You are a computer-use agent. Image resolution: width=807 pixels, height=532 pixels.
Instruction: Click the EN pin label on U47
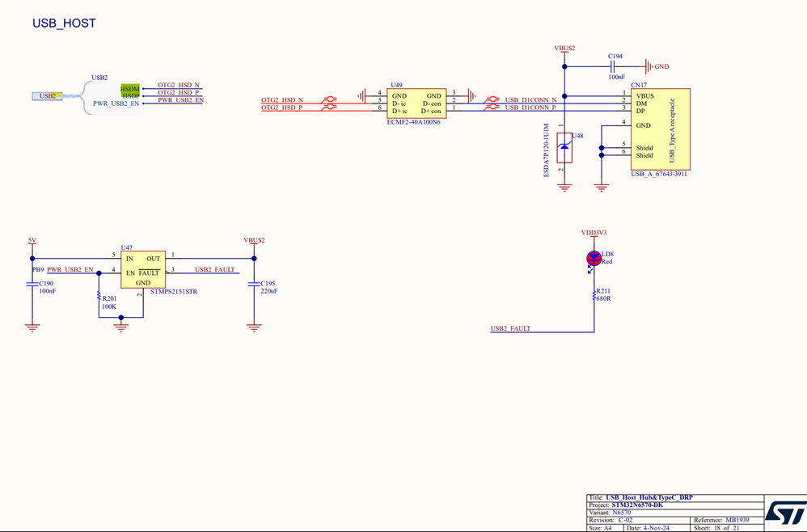point(130,273)
